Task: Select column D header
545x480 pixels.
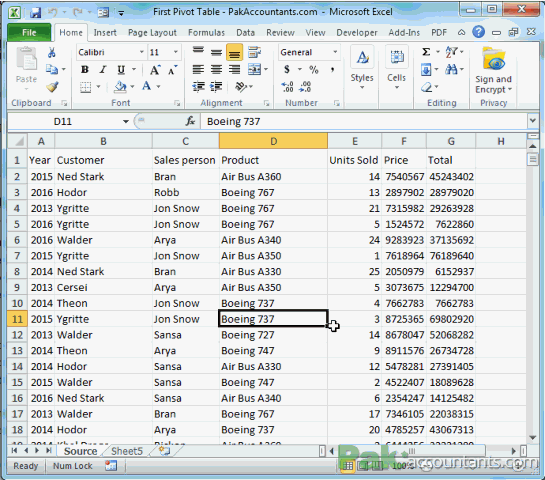Action: tap(273, 141)
